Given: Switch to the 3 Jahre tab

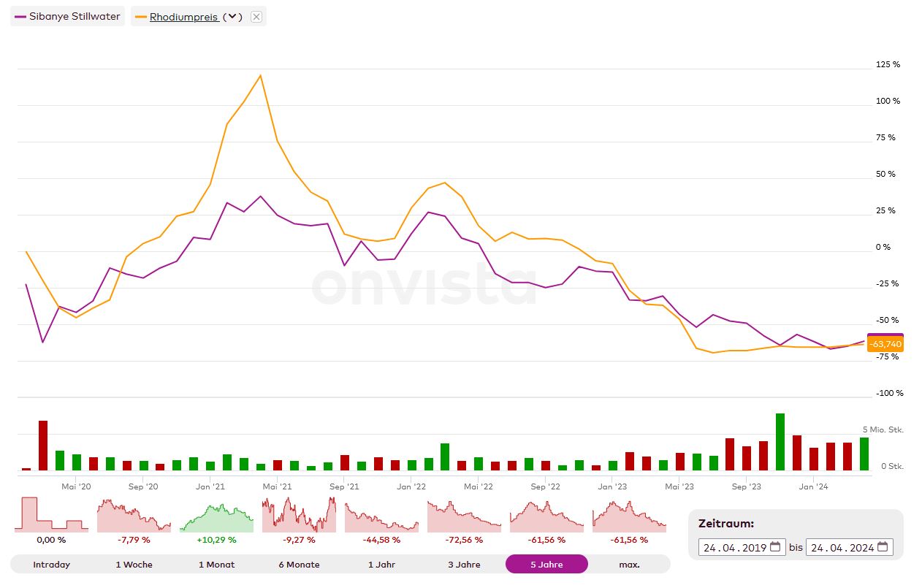Looking at the screenshot, I should (x=464, y=564).
